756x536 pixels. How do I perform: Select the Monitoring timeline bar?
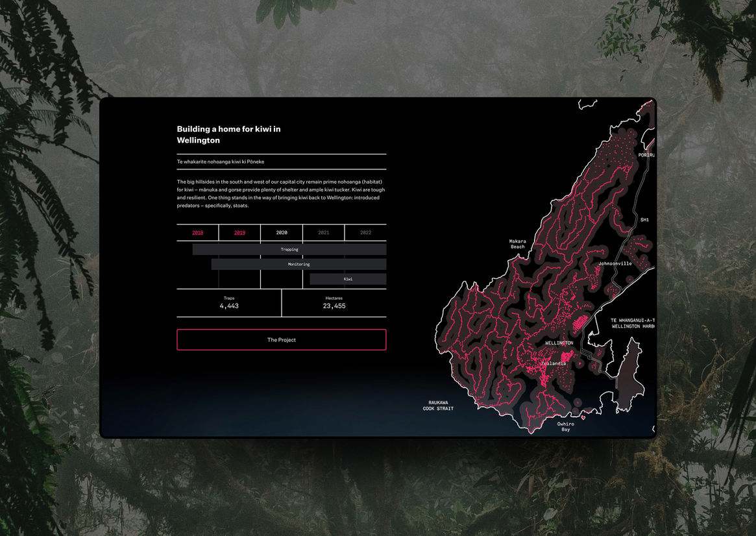pos(299,264)
